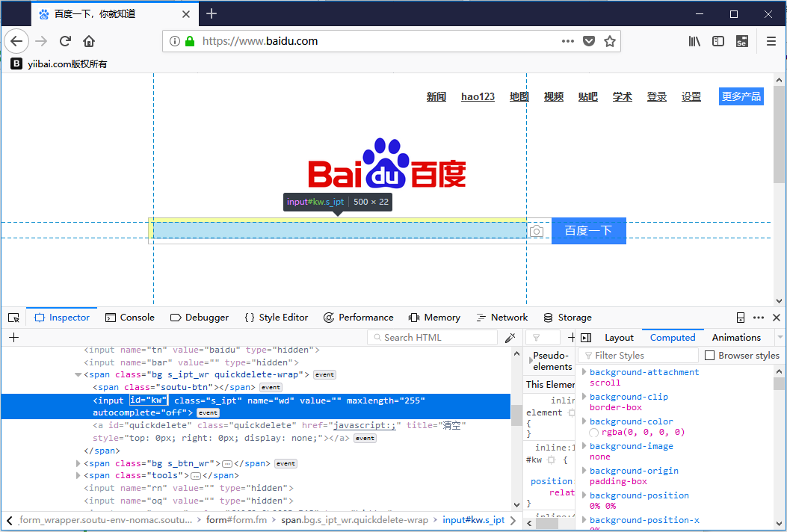Click the camera image search icon

point(537,232)
